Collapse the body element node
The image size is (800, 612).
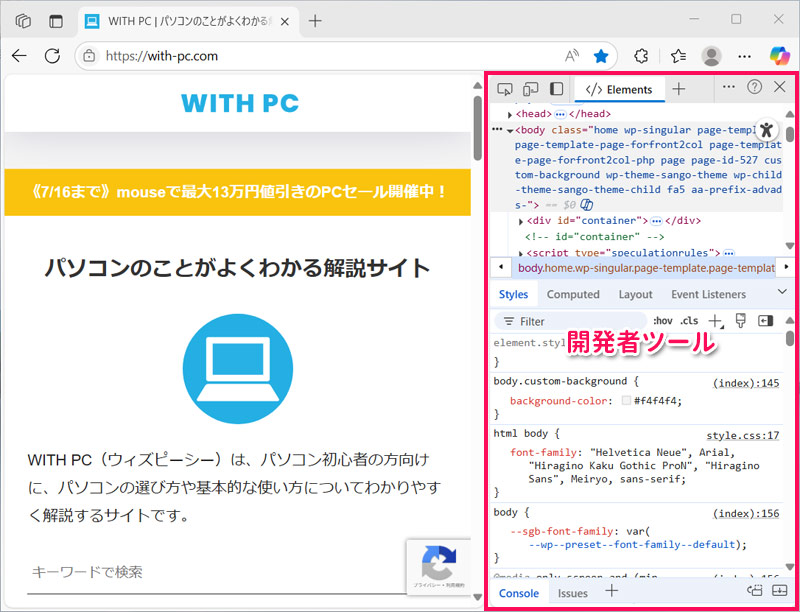click(510, 131)
